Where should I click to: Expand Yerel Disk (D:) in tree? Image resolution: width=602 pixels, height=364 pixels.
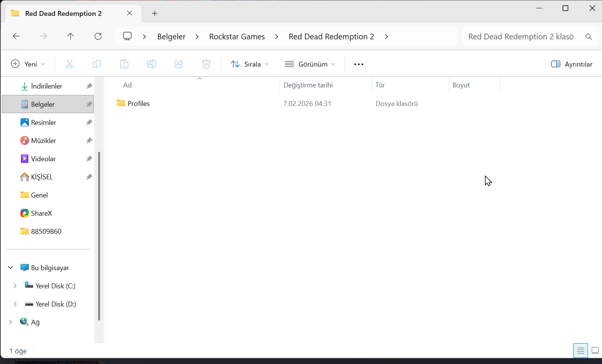coord(15,304)
